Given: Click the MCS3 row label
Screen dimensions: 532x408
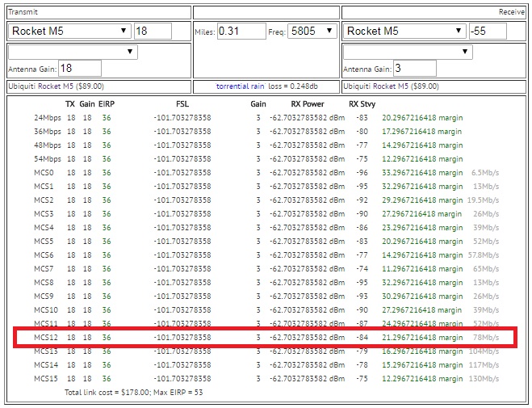Looking at the screenshot, I should [44, 214].
